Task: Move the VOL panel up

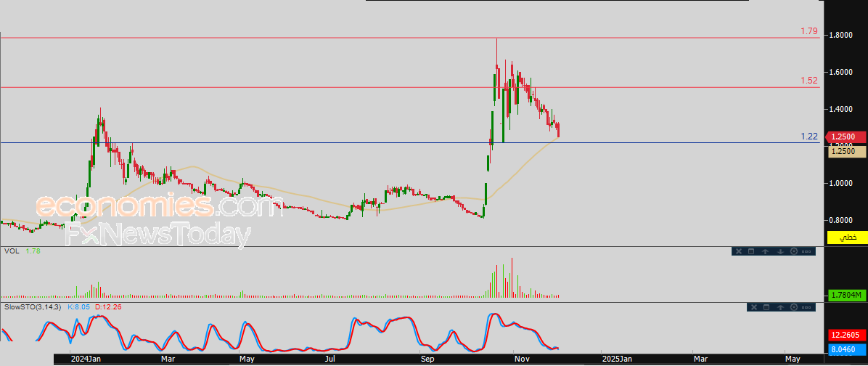Action: click(765, 251)
